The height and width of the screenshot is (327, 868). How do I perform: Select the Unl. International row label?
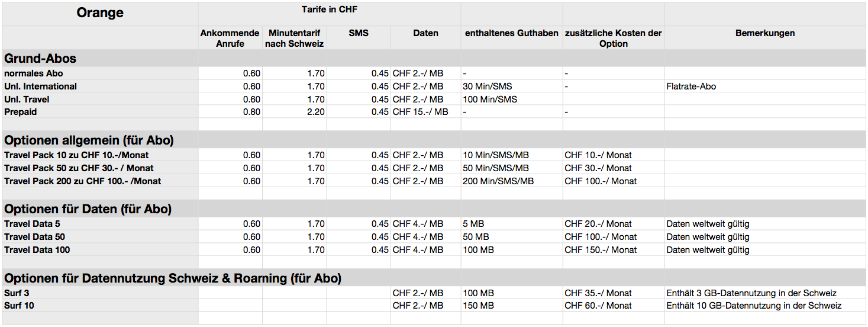pyautogui.click(x=41, y=86)
